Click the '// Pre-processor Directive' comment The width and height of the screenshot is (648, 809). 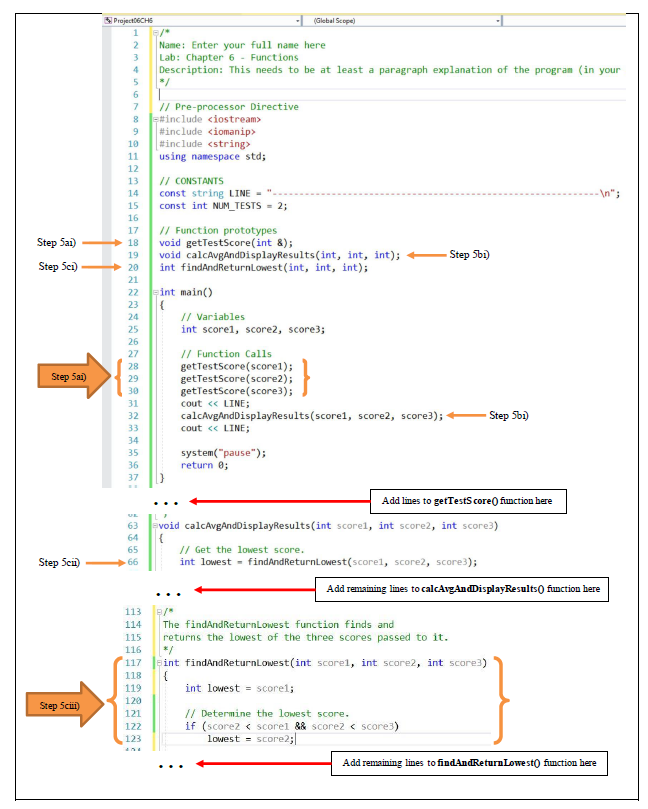tap(229, 107)
